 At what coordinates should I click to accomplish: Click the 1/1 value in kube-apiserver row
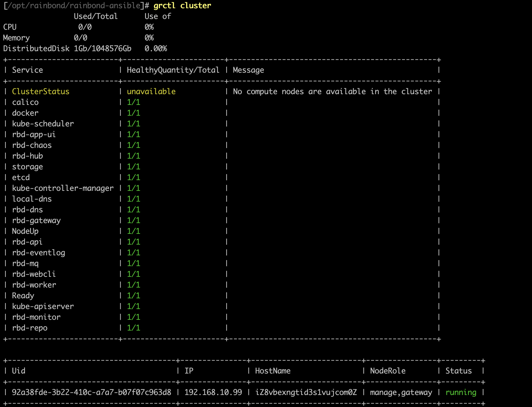coord(134,307)
